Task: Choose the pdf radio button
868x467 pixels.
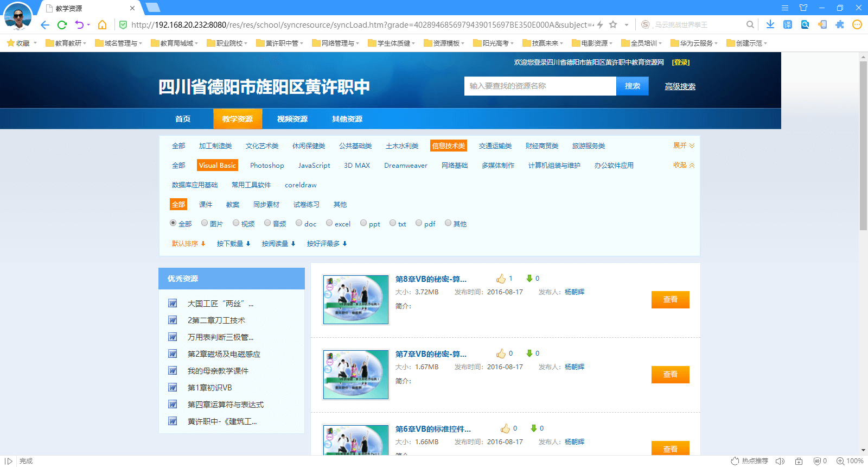Action: click(x=419, y=223)
